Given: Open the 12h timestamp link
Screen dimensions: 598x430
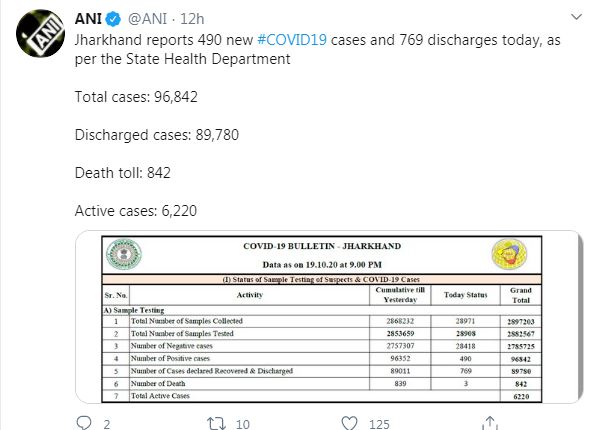Looking at the screenshot, I should click(x=192, y=19).
